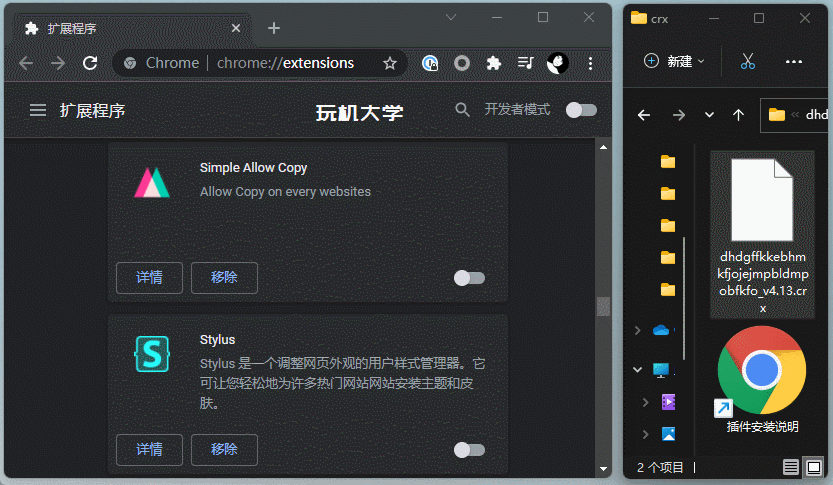Viewport: 833px width, 485px height.
Task: Click the extensions page scrollbar thumb
Action: tap(604, 307)
